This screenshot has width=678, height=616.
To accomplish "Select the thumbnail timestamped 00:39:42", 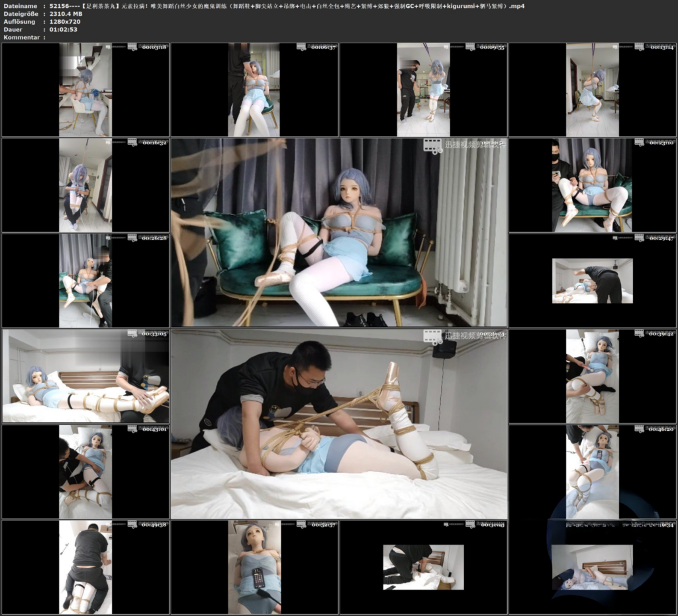I will 593,376.
